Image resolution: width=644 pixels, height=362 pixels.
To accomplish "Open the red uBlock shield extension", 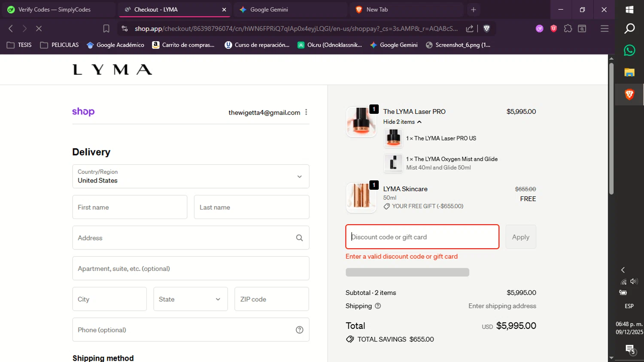I will coord(554,29).
